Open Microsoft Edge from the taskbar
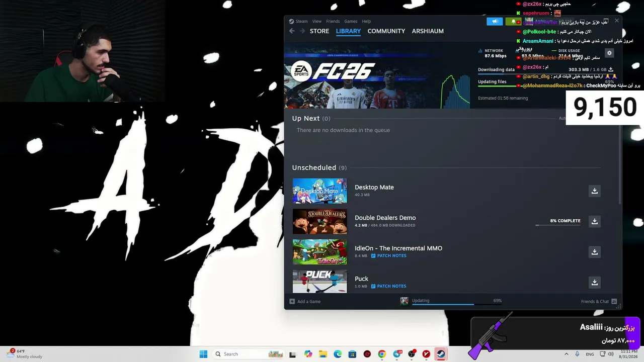 pyautogui.click(x=338, y=354)
